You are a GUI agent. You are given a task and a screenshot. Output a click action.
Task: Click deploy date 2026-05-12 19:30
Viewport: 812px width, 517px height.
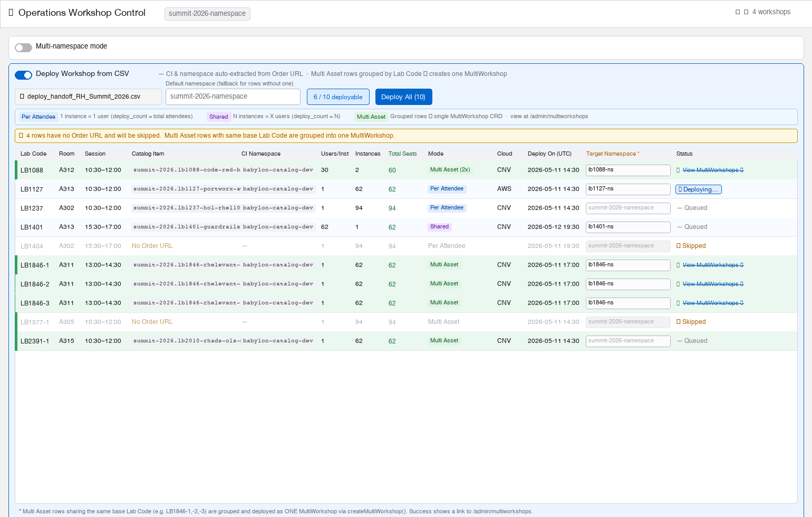553,227
